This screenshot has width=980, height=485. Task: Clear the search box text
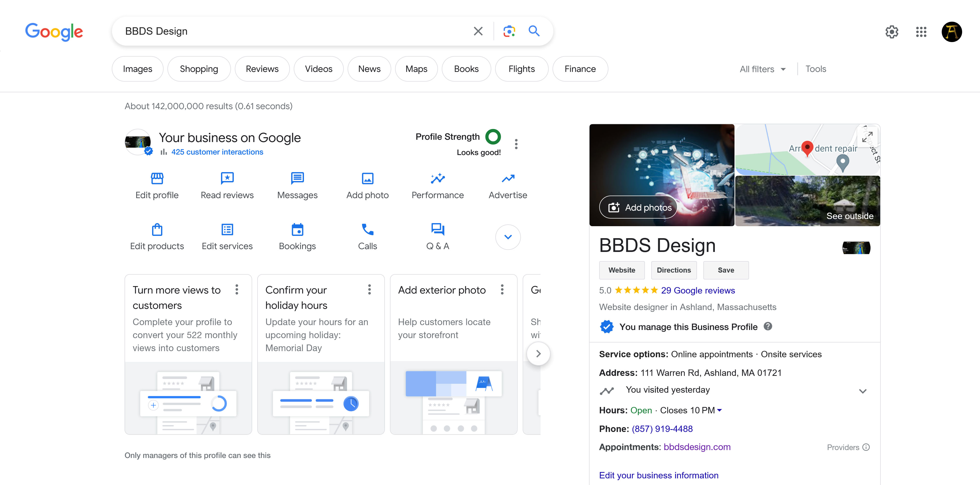click(478, 31)
